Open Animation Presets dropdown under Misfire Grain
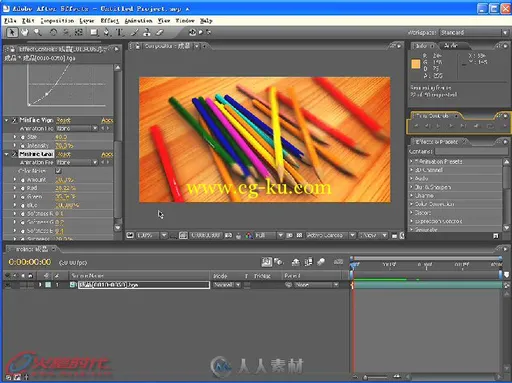The height and width of the screenshot is (383, 512). click(x=77, y=162)
